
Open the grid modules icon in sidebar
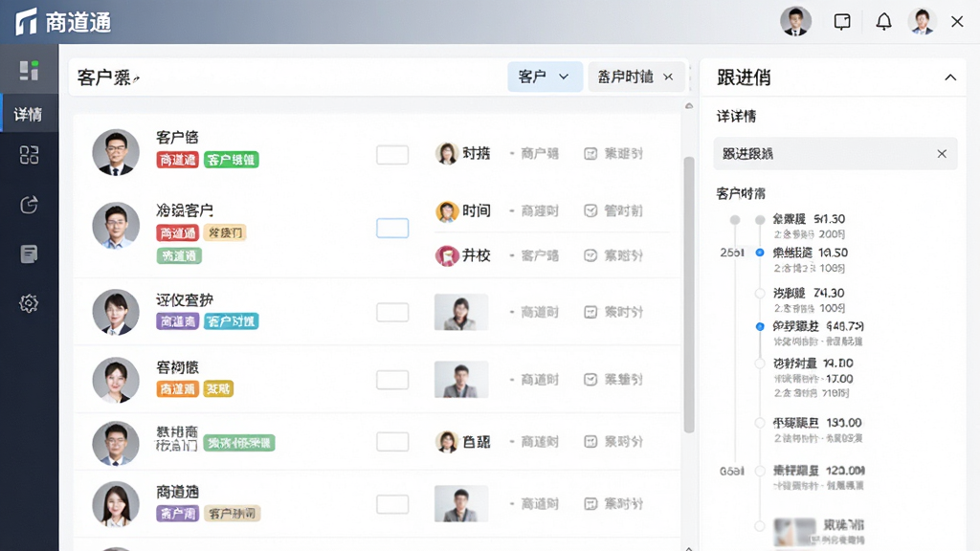[29, 155]
